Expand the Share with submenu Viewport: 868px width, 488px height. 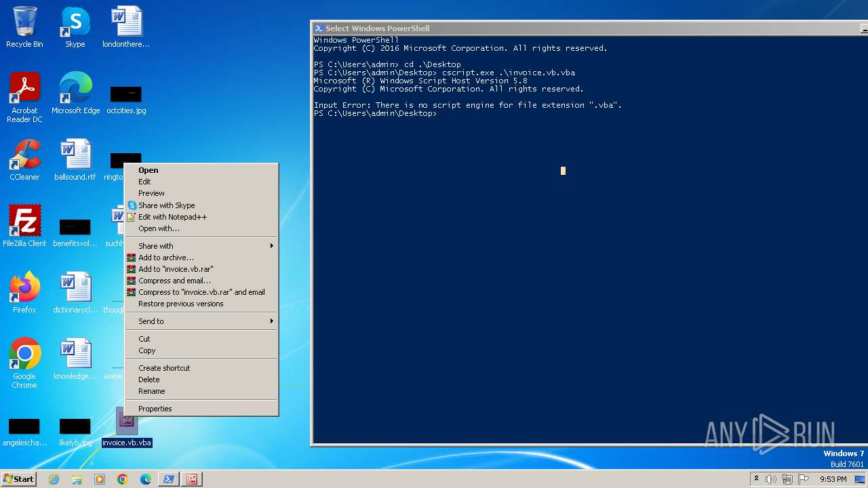tap(201, 246)
